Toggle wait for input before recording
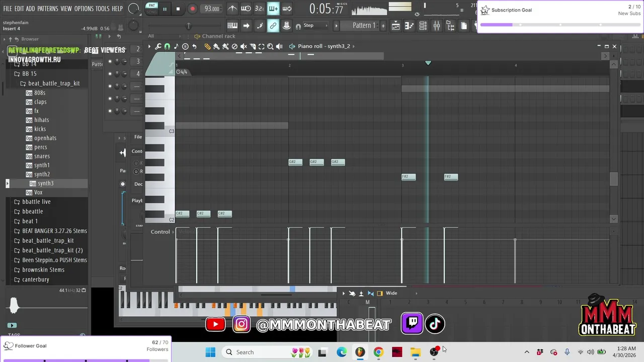Screen dimensions: 644x362 click(x=246, y=9)
